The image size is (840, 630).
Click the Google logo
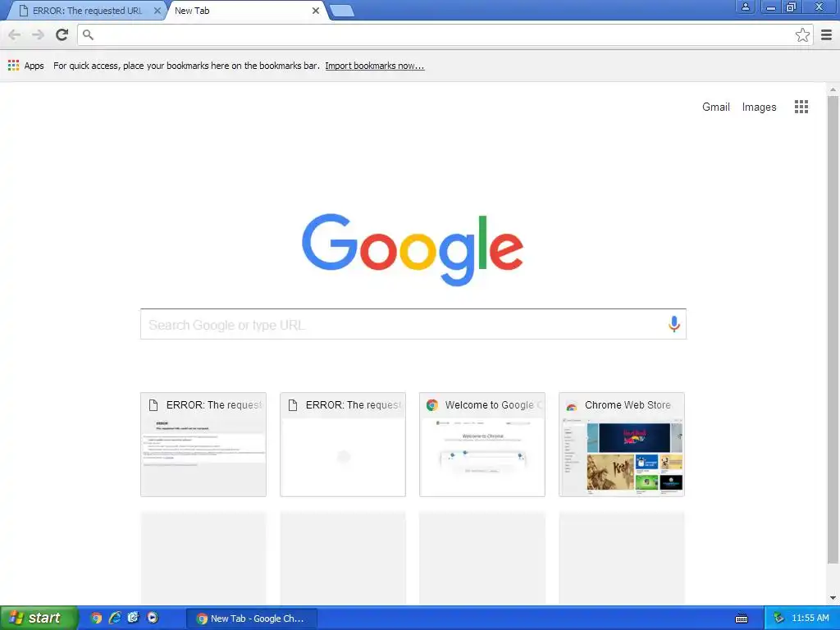pyautogui.click(x=413, y=249)
